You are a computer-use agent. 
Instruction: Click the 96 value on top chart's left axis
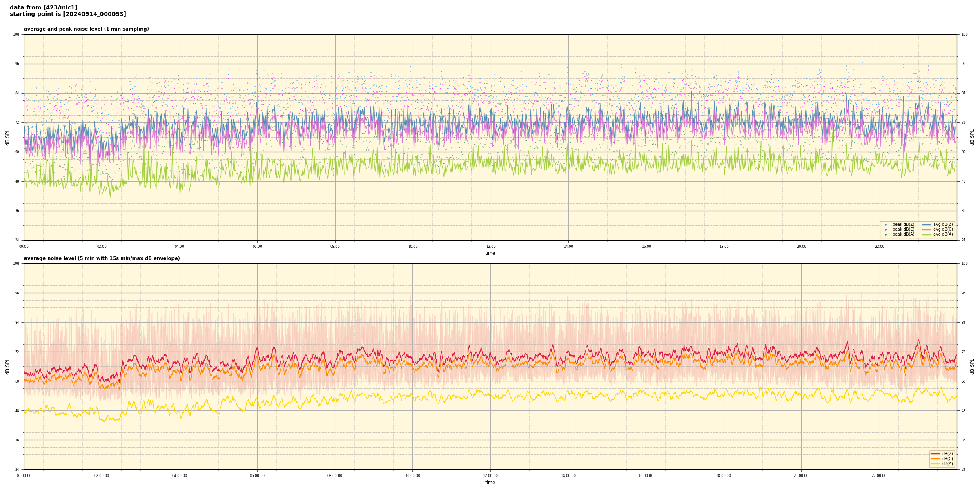click(x=17, y=64)
